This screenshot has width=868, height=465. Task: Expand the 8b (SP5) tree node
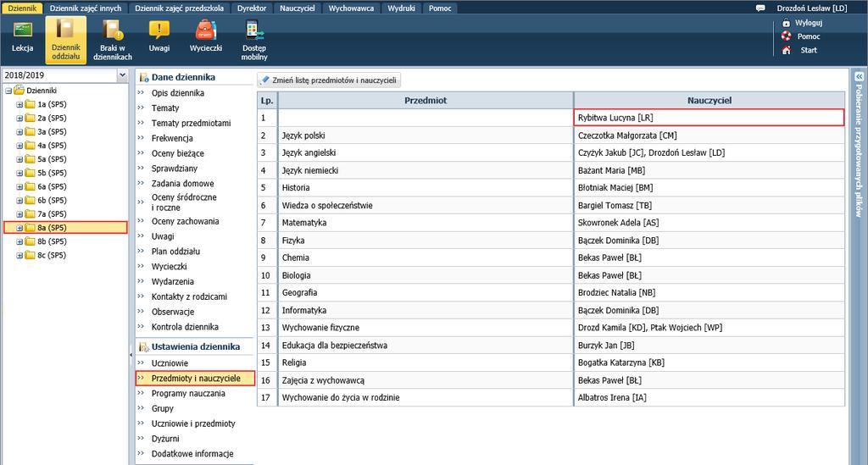(19, 241)
